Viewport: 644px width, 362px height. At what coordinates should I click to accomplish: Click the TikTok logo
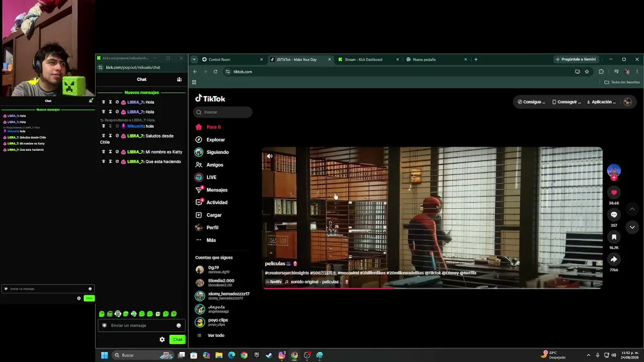click(210, 99)
